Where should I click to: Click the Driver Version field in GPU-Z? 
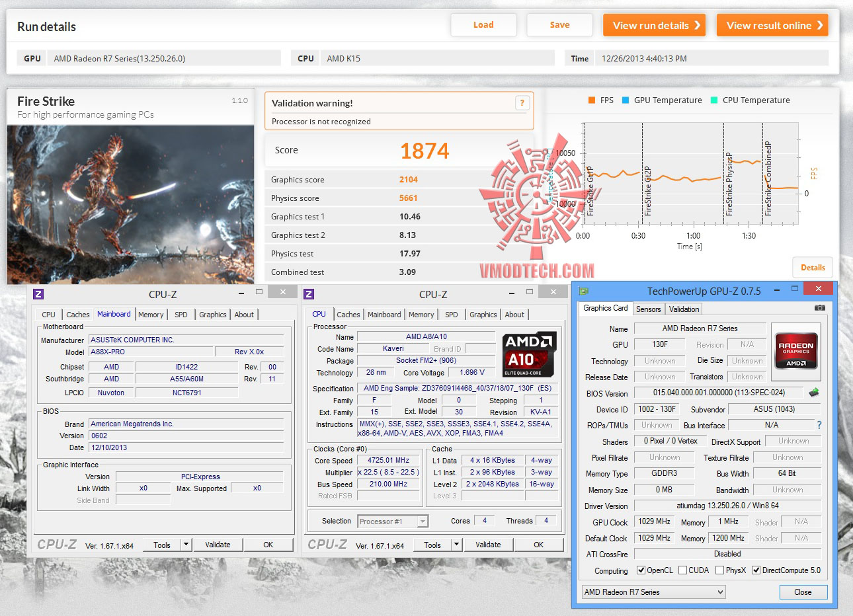click(x=727, y=506)
